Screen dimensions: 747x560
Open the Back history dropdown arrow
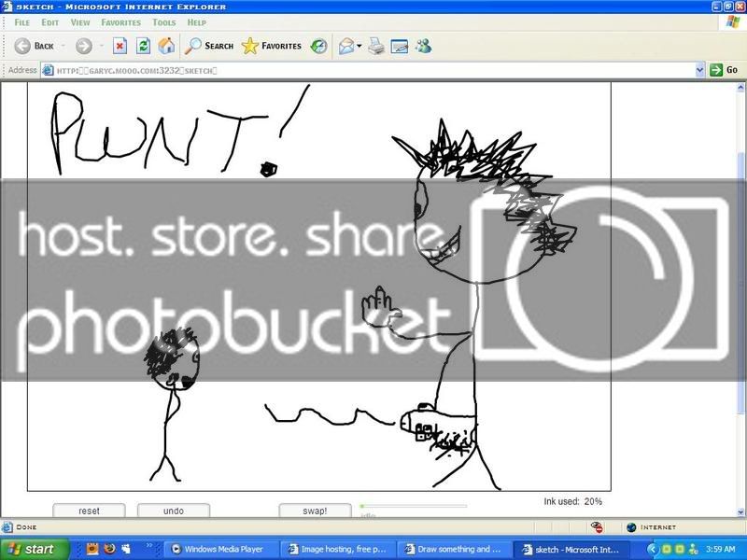pyautogui.click(x=63, y=46)
